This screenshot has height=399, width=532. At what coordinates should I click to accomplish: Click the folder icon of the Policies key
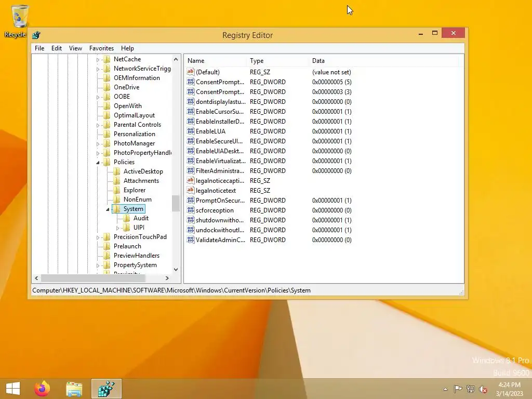click(107, 162)
